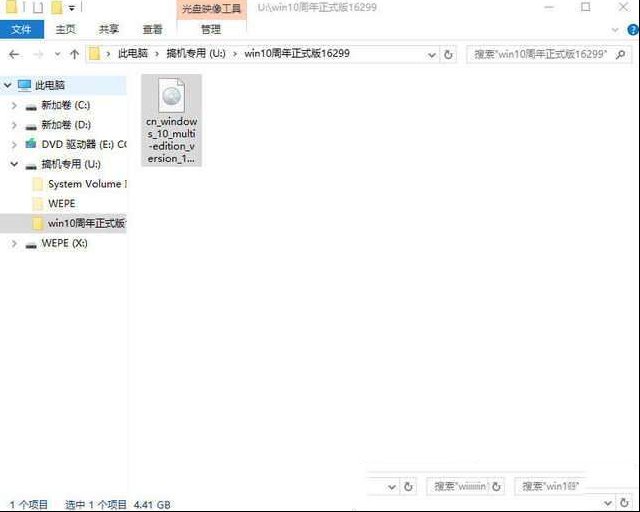Image resolution: width=640 pixels, height=512 pixels.
Task: Open recent locations dropdown arrow
Action: click(x=57, y=54)
